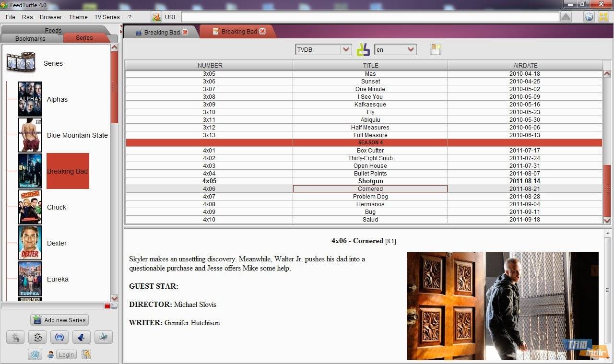Click the yellow fullscreen arrows icon
This screenshot has width=614, height=364.
(603, 17)
